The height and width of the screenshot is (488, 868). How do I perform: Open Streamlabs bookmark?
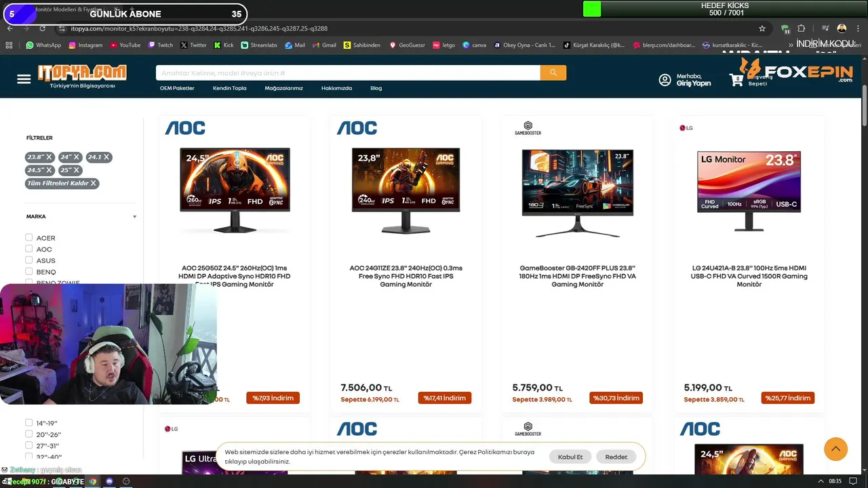click(x=258, y=45)
